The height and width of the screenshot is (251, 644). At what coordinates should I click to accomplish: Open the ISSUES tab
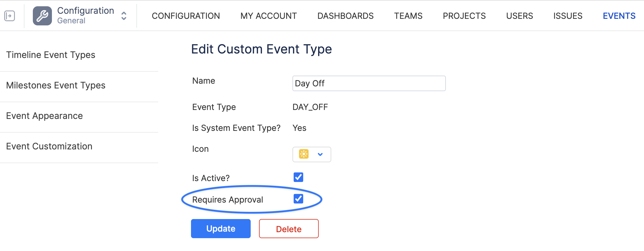click(x=568, y=16)
